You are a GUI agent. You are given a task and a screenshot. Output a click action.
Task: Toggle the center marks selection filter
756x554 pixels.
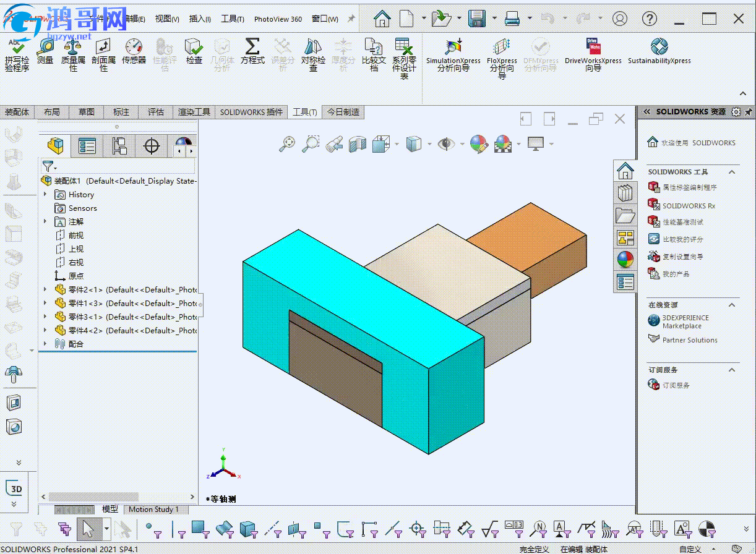[x=418, y=530]
